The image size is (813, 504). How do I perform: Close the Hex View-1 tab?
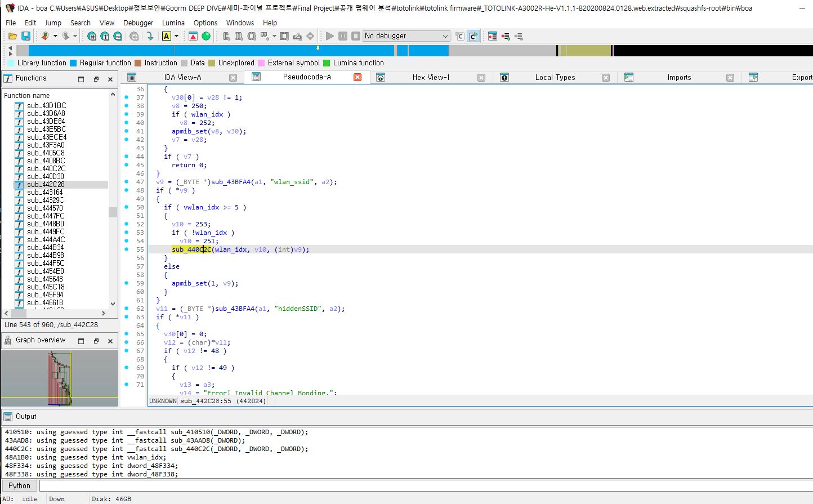[481, 78]
